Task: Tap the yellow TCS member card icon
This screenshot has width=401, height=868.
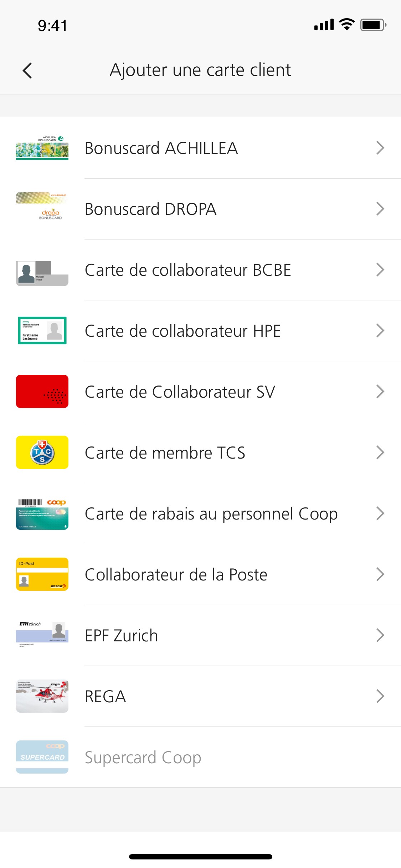Action: tap(42, 453)
